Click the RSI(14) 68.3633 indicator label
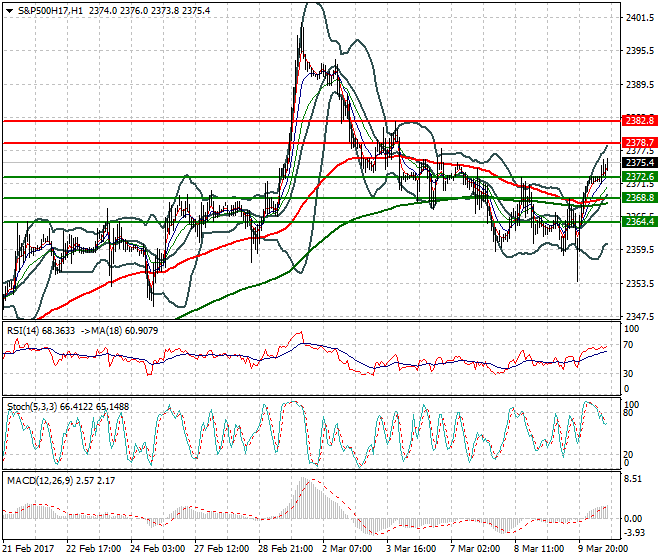660x560 pixels. [x=41, y=331]
